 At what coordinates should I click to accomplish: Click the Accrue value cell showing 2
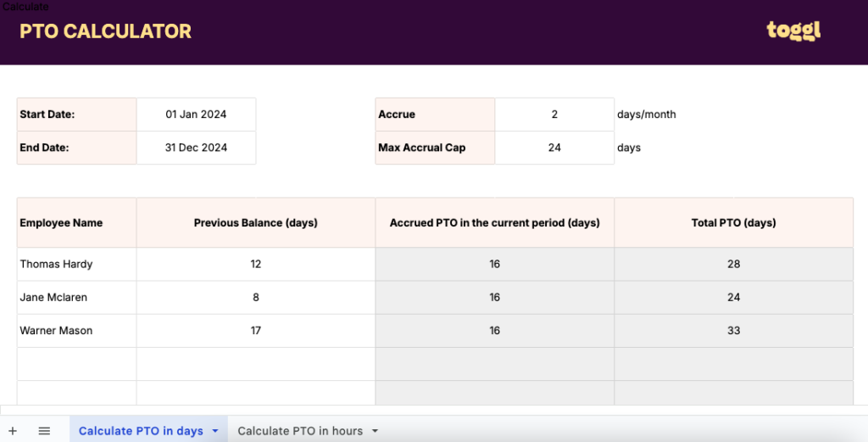click(x=554, y=115)
